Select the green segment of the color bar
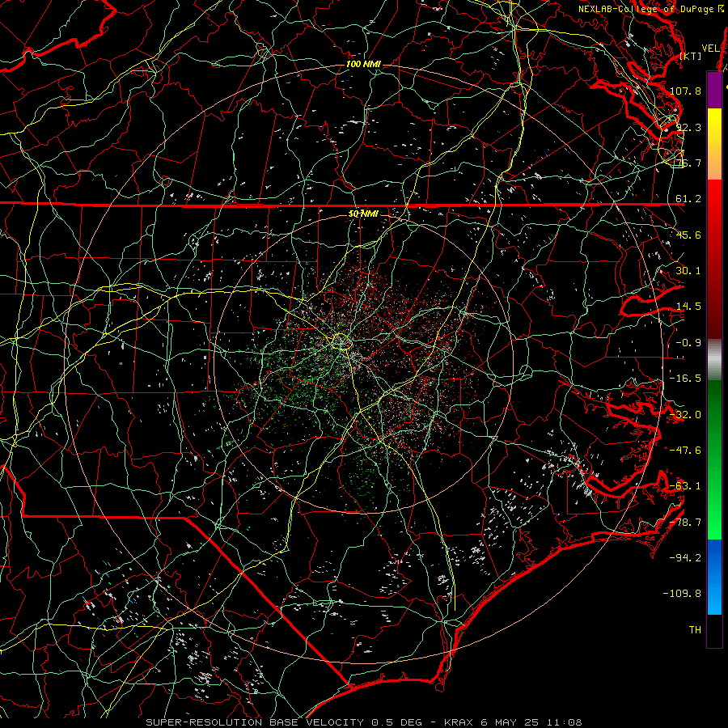 [714, 459]
